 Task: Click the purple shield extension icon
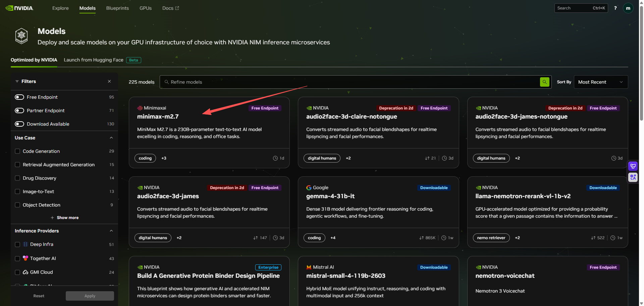click(633, 166)
